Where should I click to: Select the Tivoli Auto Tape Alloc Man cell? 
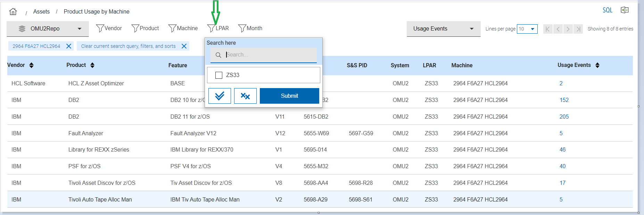100,199
